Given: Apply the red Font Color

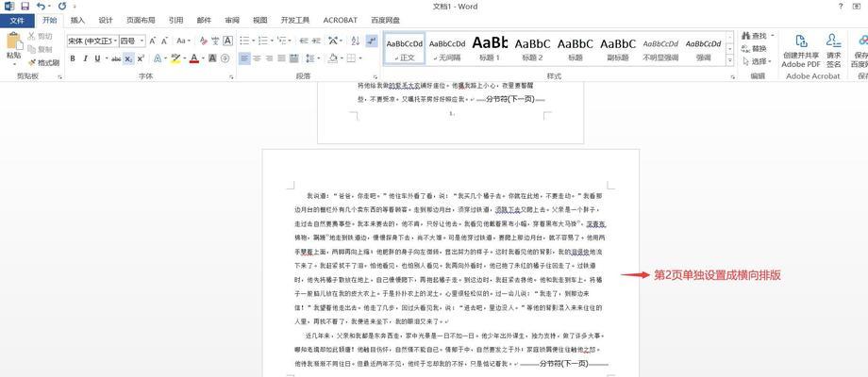Looking at the screenshot, I should point(193,58).
